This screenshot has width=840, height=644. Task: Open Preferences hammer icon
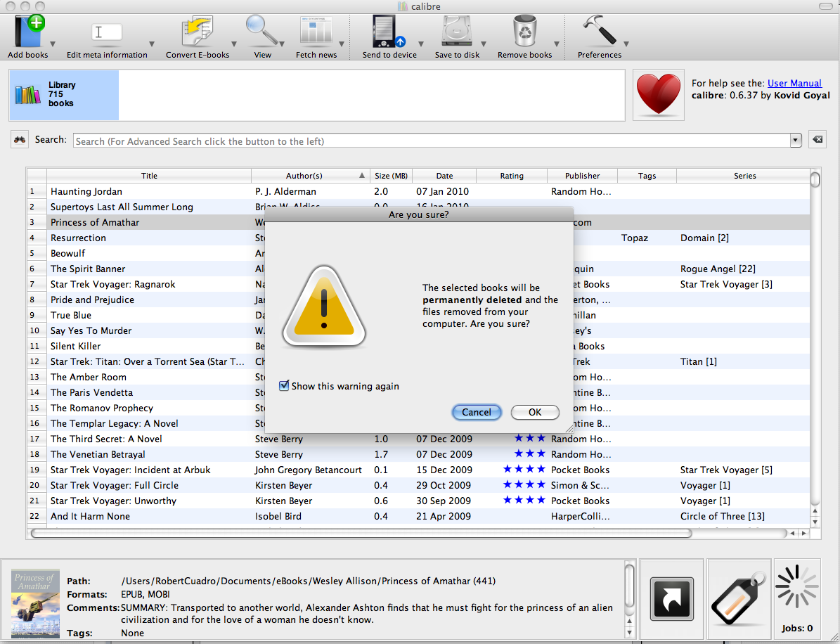pos(599,31)
